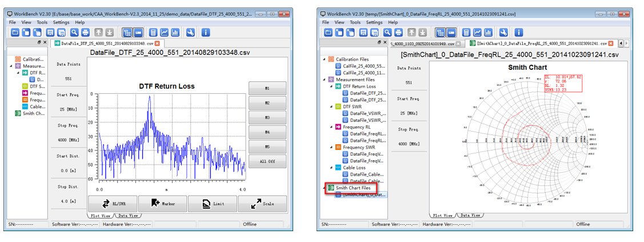Click the open folder icon in Smith Chart window
The width and height of the screenshot is (644, 242).
[x=328, y=33]
